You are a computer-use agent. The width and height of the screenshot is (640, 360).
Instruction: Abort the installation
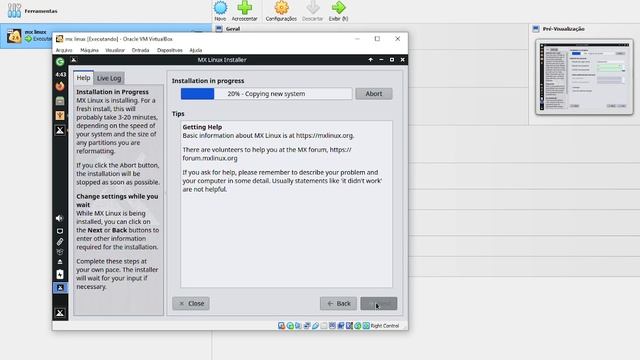point(373,94)
